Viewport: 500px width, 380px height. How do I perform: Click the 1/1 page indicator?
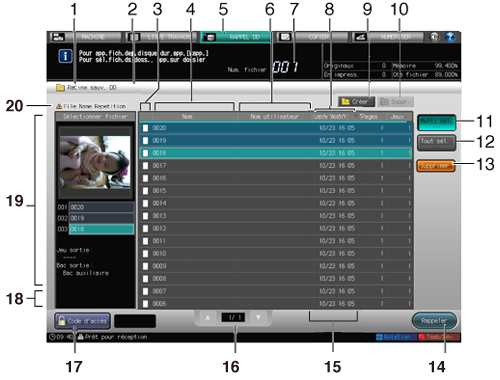(x=233, y=318)
